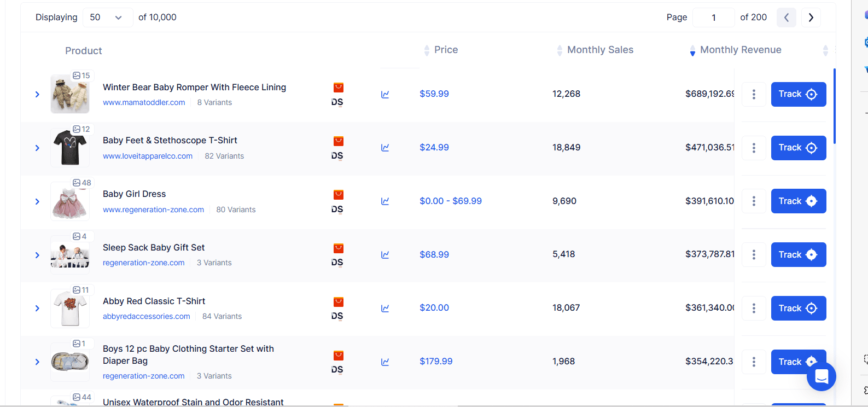This screenshot has height=407, width=868.
Task: Open the live chat support bubble
Action: 821,376
